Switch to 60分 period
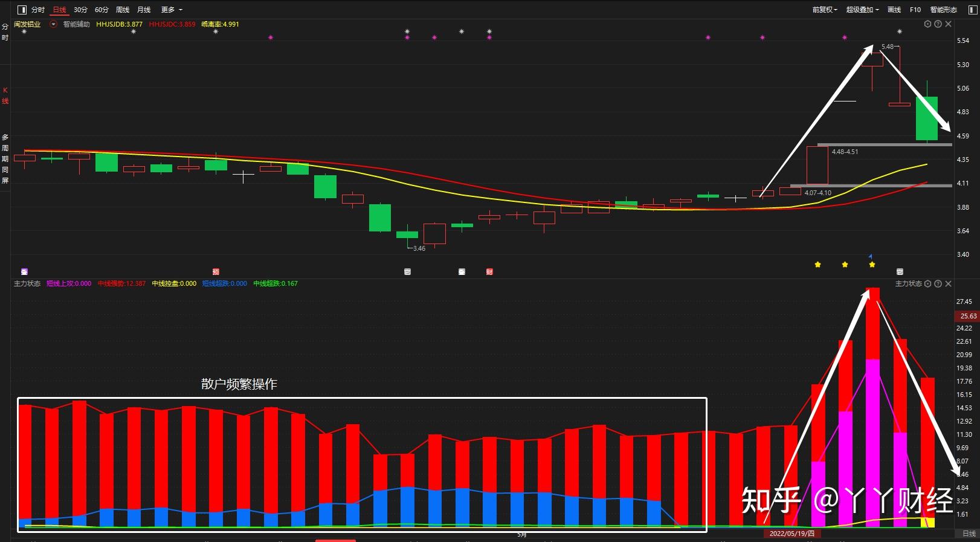The width and height of the screenshot is (980, 542). coord(102,10)
